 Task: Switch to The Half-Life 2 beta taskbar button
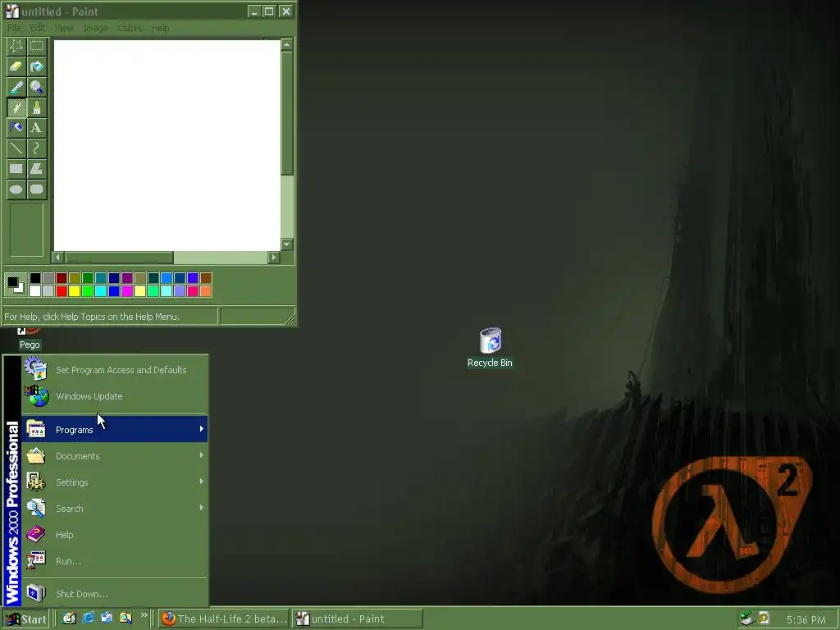[x=224, y=619]
